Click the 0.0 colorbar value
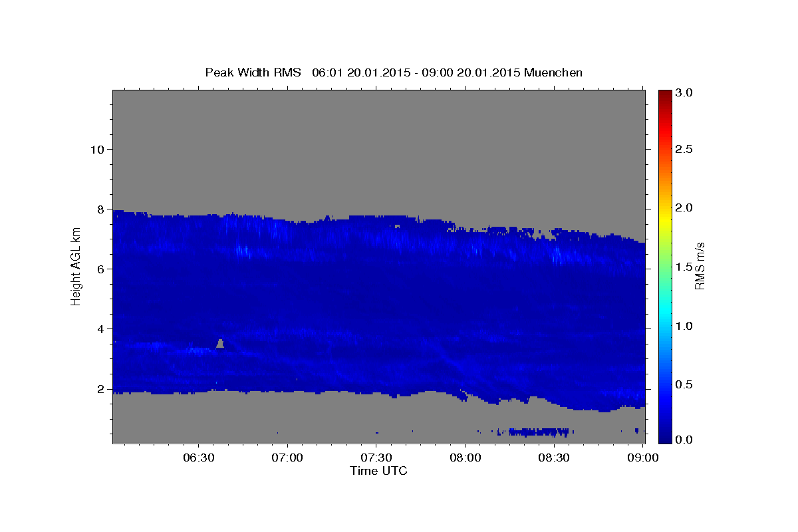The image size is (798, 532). (x=684, y=440)
